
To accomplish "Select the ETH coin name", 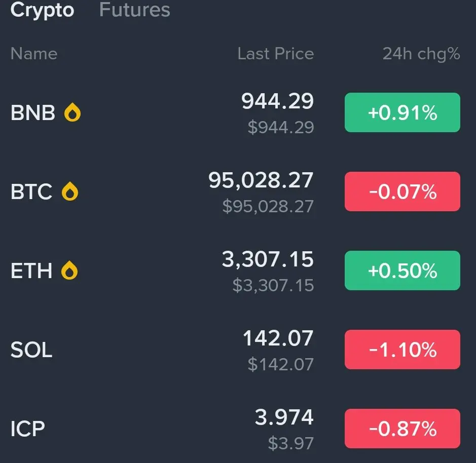I will click(x=31, y=271).
